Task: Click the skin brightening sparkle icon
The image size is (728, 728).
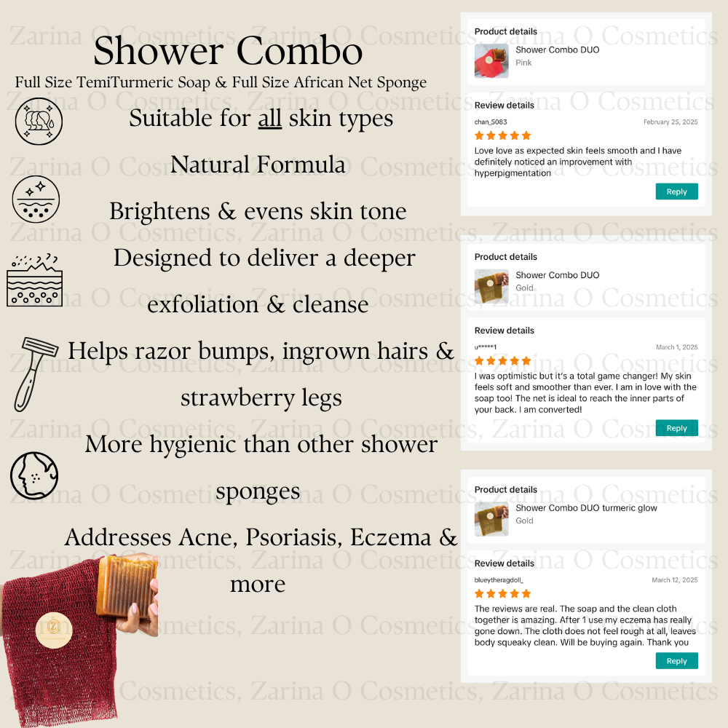Action: [36, 199]
